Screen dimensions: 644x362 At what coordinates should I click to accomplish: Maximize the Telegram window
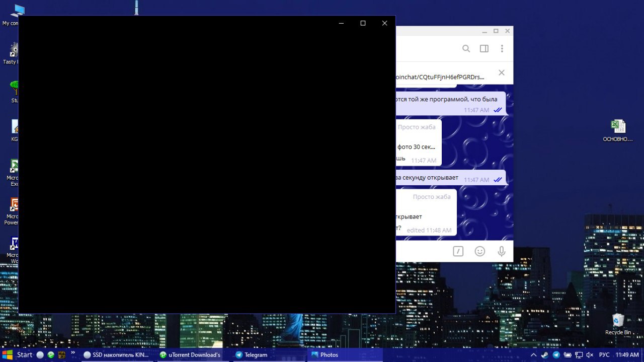[496, 31]
